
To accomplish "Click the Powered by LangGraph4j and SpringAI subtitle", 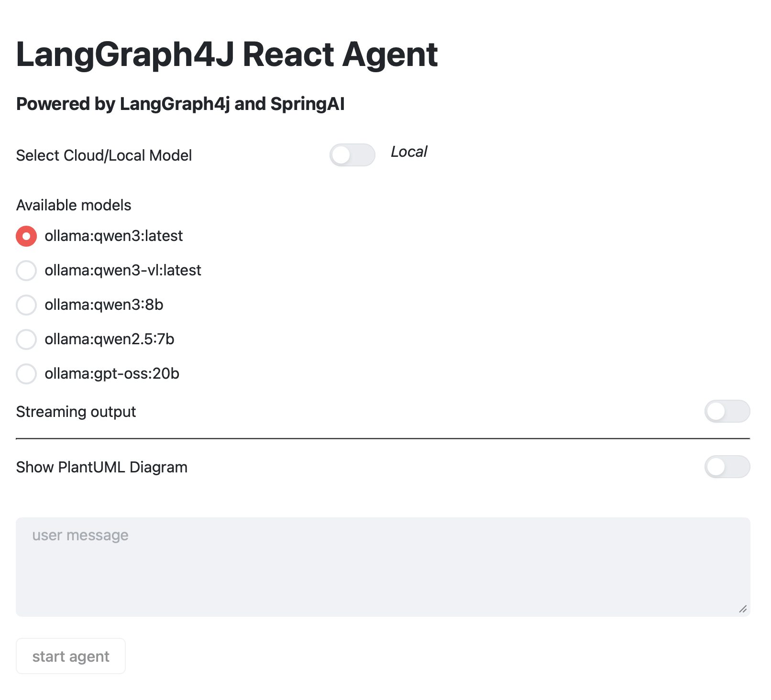I will click(x=180, y=104).
